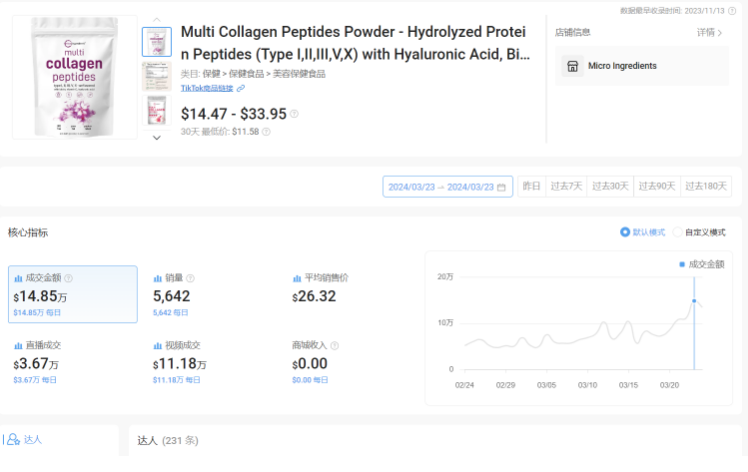Viewport: 748px width, 472px height.
Task: Open the TikTok商品链接 link
Action: click(x=208, y=89)
